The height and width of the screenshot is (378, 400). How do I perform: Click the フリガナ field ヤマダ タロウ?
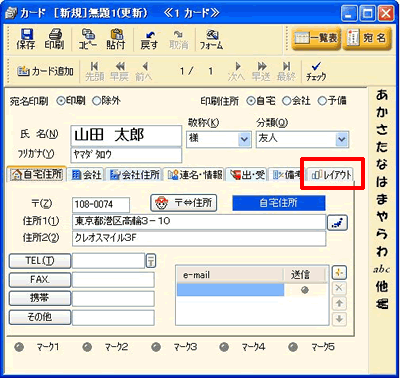pyautogui.click(x=126, y=155)
